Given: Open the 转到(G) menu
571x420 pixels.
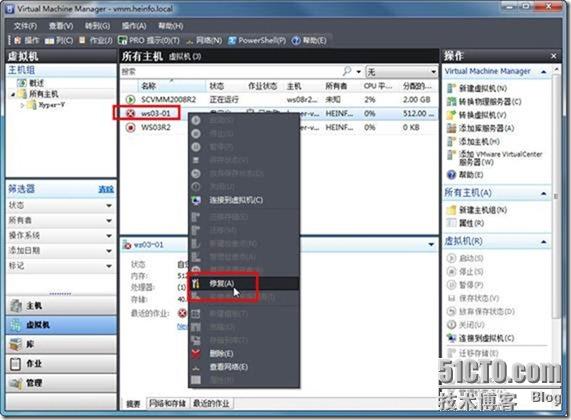Looking at the screenshot, I should pyautogui.click(x=97, y=26).
